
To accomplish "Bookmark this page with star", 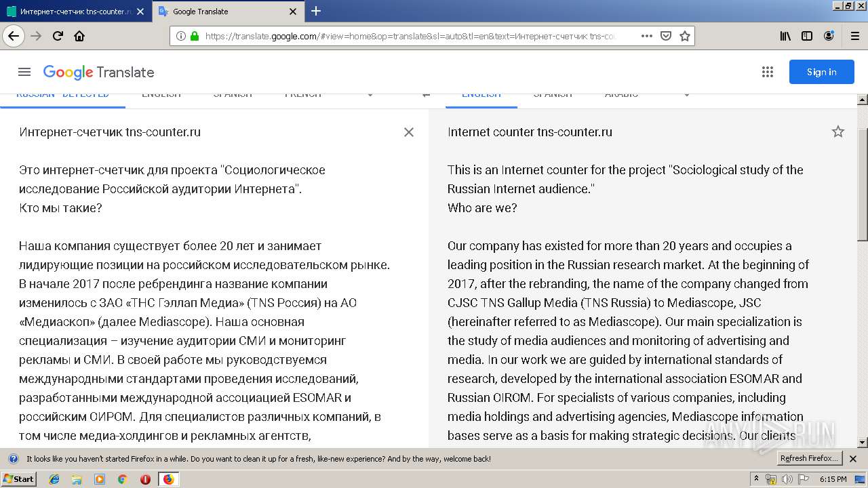I will 685,36.
